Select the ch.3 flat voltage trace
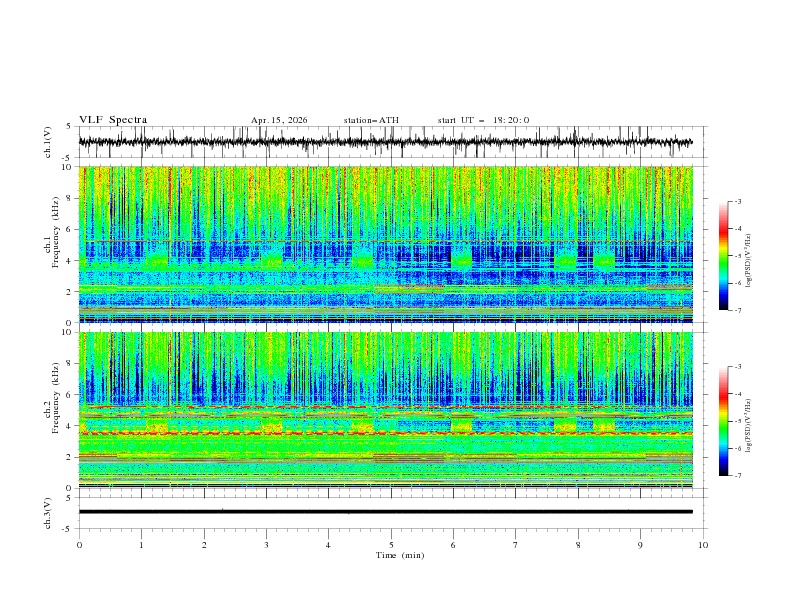792x612 pixels. 385,512
